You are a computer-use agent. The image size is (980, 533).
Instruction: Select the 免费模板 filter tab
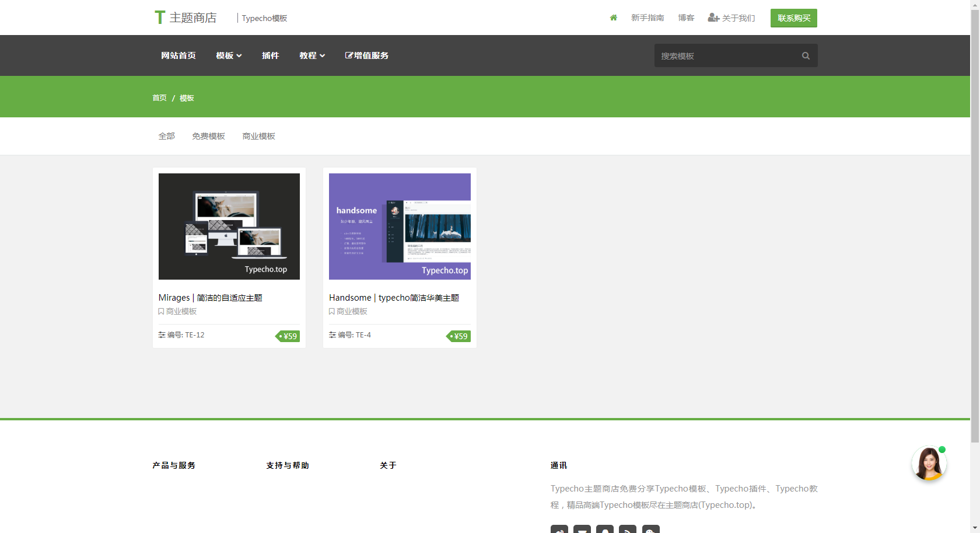[208, 136]
